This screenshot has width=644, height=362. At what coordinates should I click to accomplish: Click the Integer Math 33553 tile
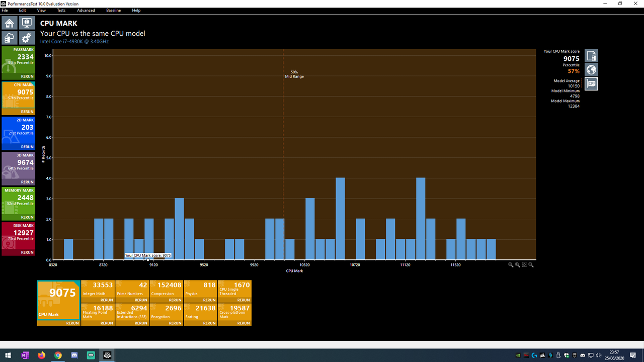point(98,289)
